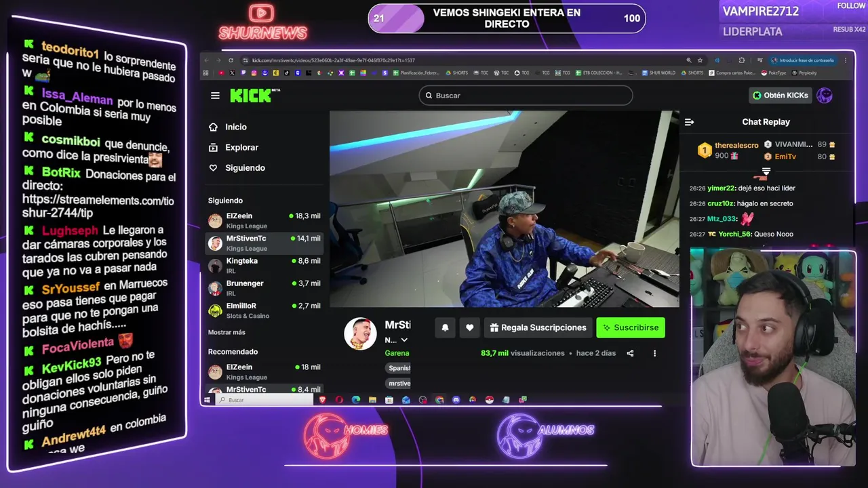Open File Explorer in taskbar
This screenshot has width=868, height=488.
coord(372,400)
